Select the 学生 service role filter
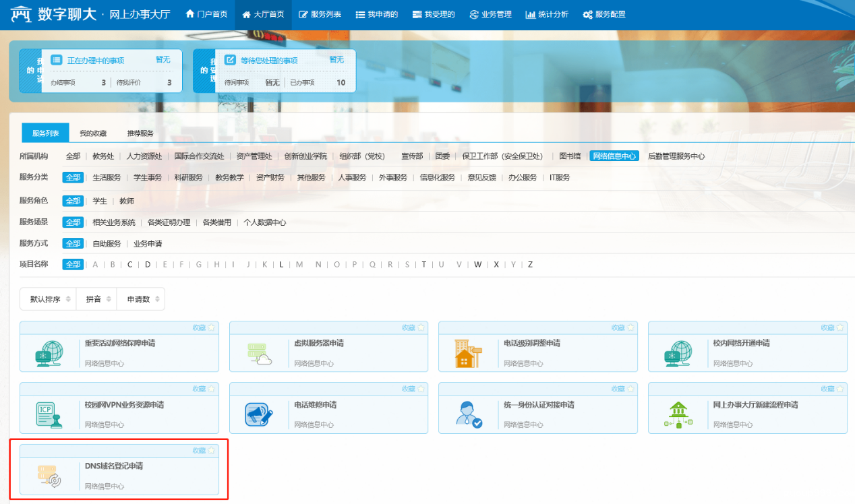The height and width of the screenshot is (504, 855). pyautogui.click(x=100, y=201)
